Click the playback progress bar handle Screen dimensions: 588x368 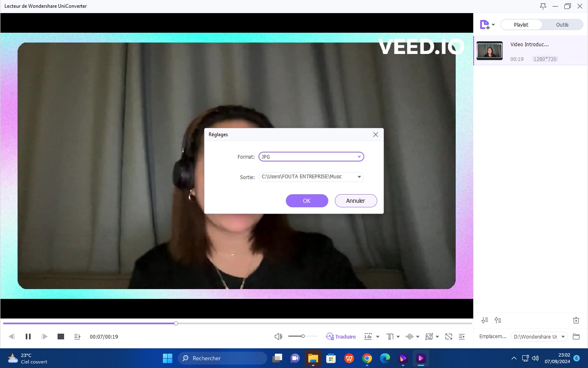176,323
